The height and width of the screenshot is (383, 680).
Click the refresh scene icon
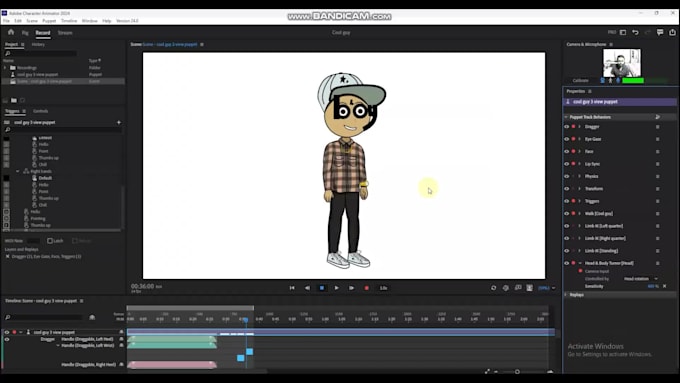tap(494, 288)
